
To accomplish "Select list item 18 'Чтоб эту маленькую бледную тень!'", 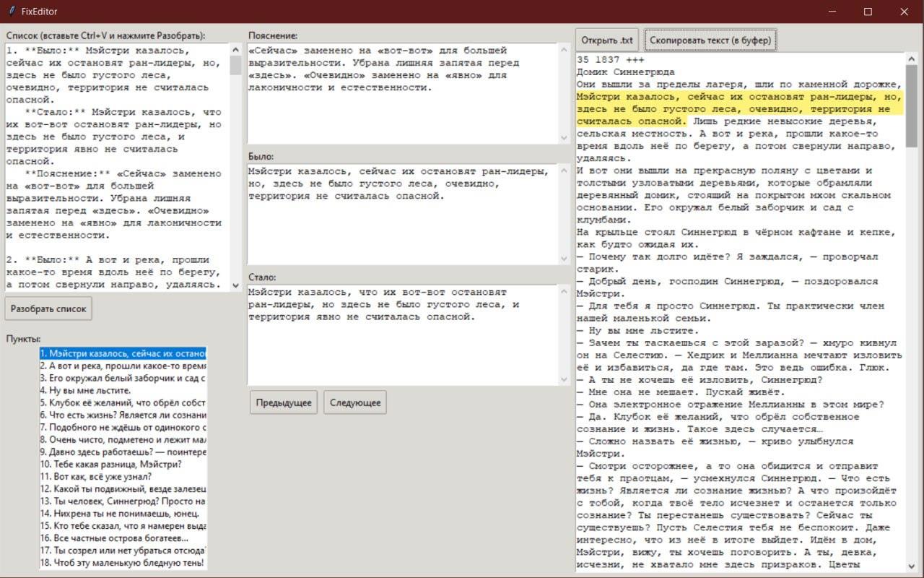I will [x=123, y=563].
